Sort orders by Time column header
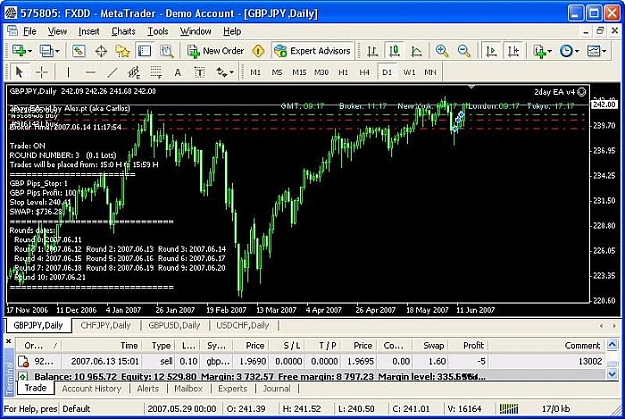 [103, 346]
